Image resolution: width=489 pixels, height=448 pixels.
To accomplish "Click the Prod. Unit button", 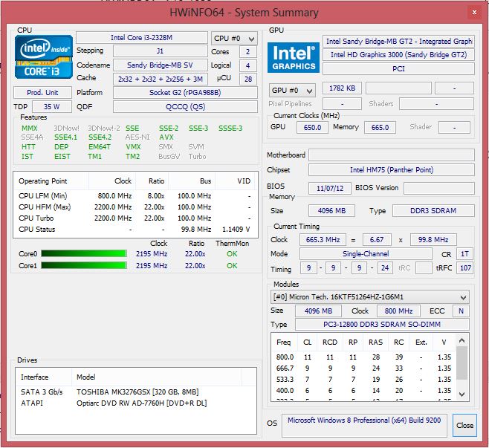I will click(x=42, y=93).
